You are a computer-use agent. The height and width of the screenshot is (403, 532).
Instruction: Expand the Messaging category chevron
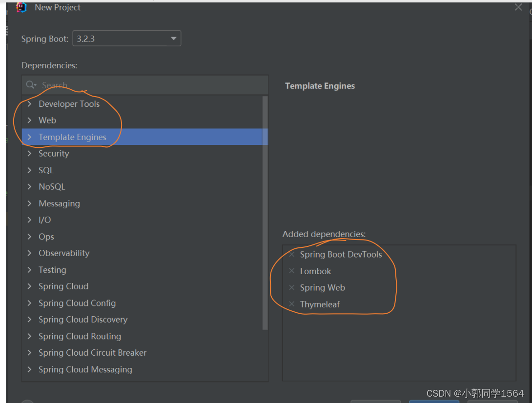tap(29, 203)
